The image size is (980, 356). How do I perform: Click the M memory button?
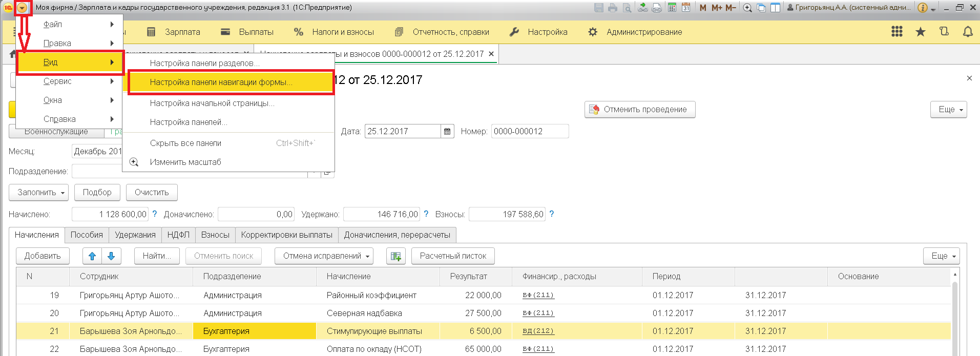[703, 8]
